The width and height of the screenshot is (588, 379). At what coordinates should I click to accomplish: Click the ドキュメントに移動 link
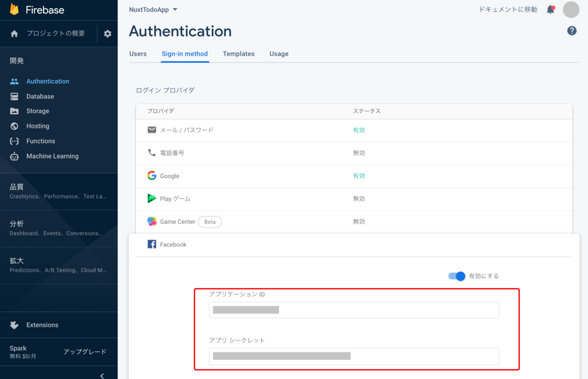508,10
